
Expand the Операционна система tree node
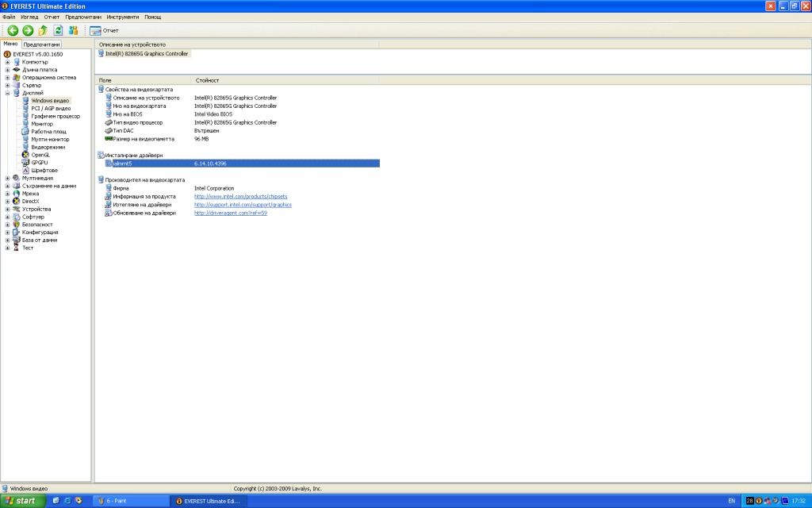[7, 78]
